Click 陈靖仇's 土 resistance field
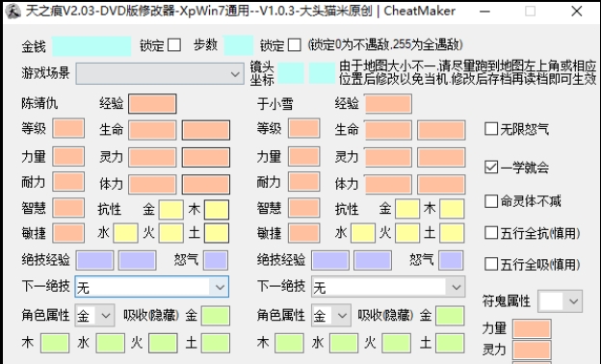 click(x=217, y=233)
